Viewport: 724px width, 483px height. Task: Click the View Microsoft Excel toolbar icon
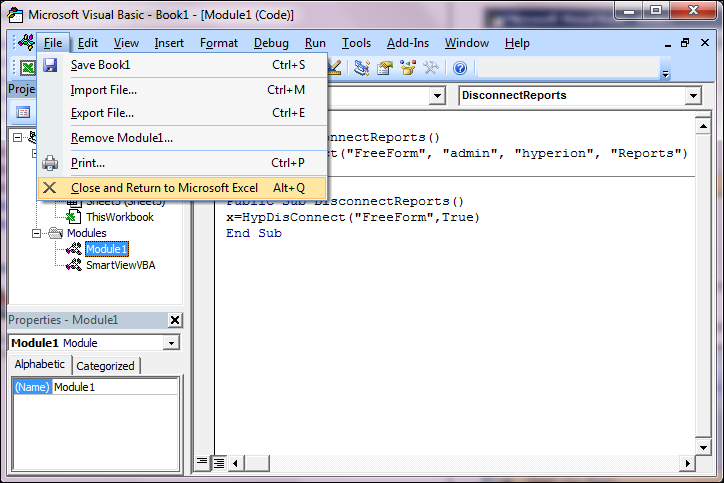[27, 68]
